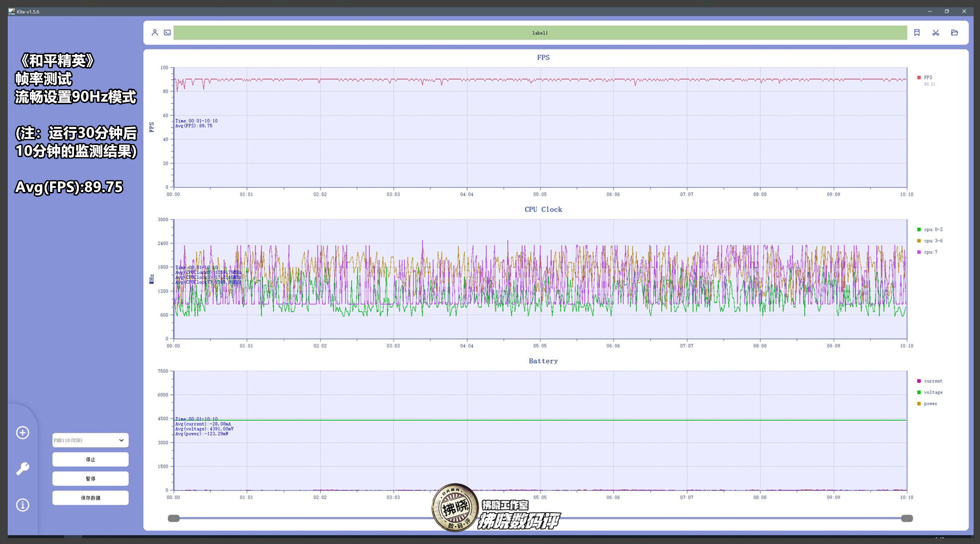980x544 pixels.
Task: Click the 停止 stop button
Action: click(91, 460)
